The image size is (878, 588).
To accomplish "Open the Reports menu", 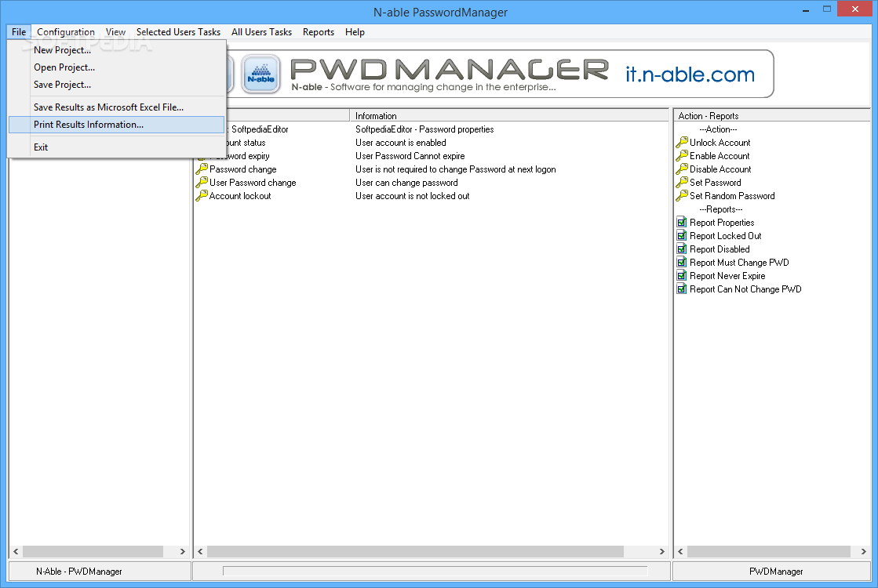I will tap(319, 32).
